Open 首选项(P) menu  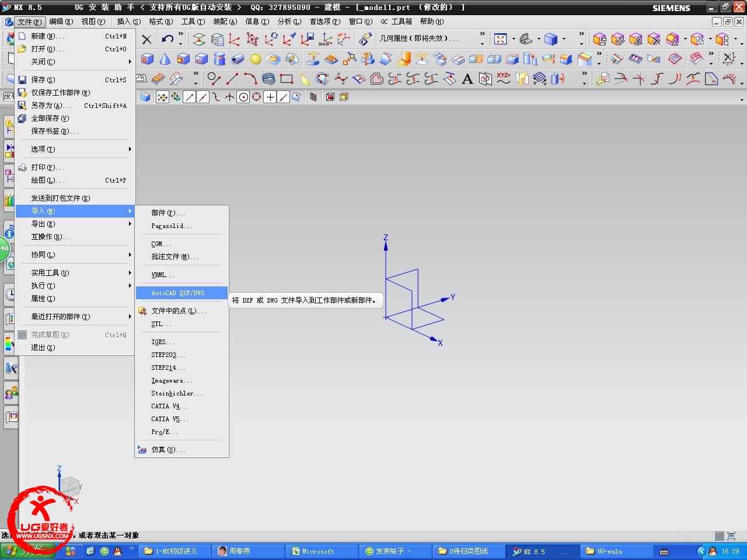pos(325,22)
